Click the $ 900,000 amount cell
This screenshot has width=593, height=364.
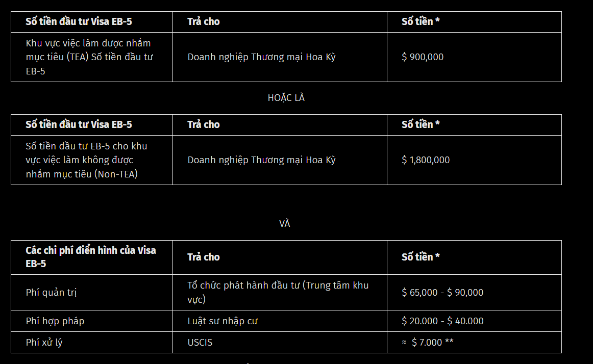(423, 57)
